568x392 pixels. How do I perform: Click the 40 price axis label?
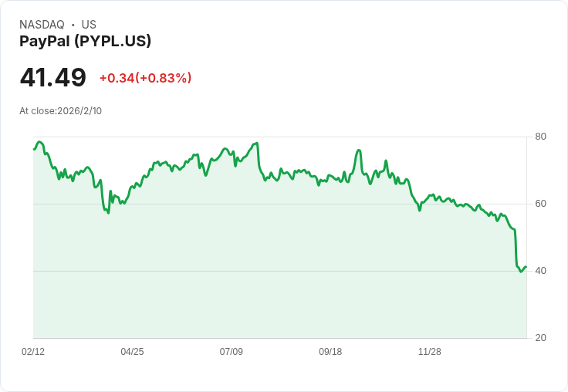tap(540, 271)
